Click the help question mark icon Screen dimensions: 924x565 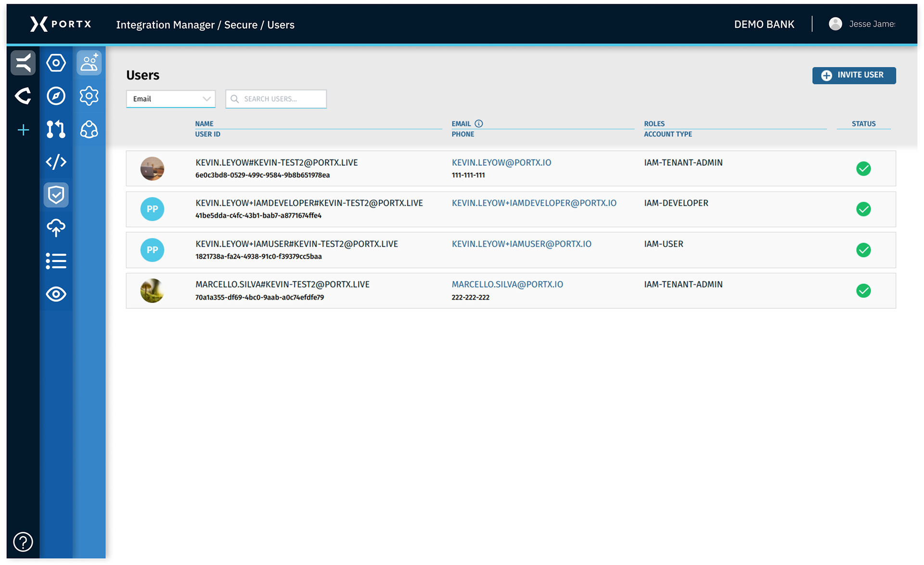[x=23, y=542]
